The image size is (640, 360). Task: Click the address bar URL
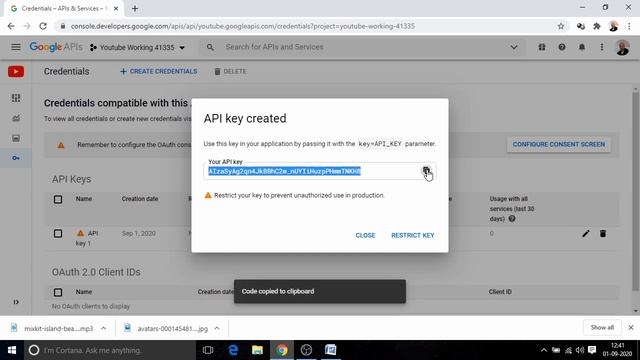(242, 26)
